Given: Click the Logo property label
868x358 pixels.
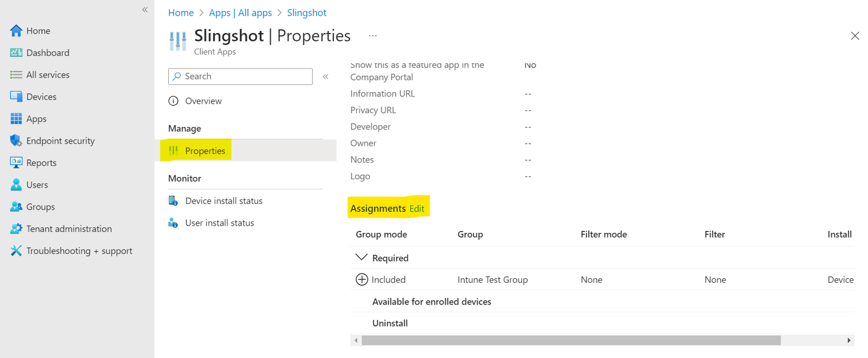Looking at the screenshot, I should [x=360, y=176].
